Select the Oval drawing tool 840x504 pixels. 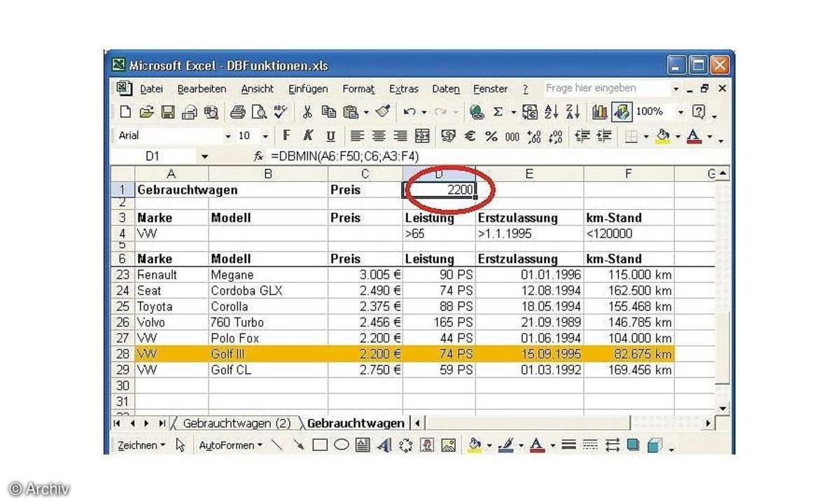(342, 445)
